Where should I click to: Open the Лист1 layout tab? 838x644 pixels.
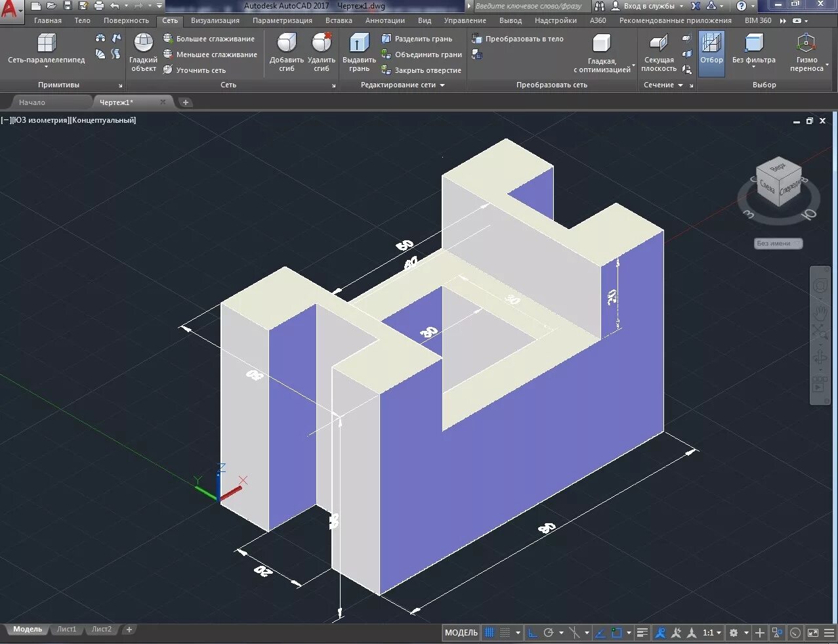66,629
